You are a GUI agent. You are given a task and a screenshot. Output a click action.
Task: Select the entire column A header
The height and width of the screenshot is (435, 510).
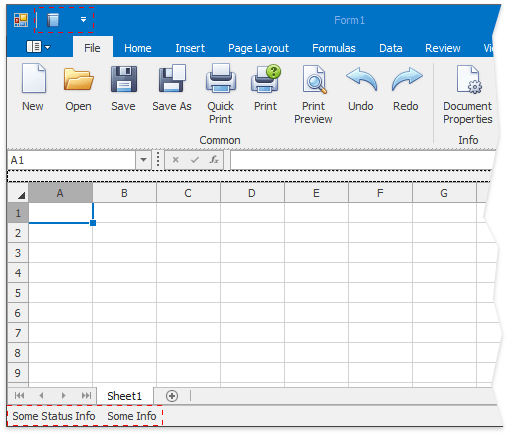tap(60, 193)
